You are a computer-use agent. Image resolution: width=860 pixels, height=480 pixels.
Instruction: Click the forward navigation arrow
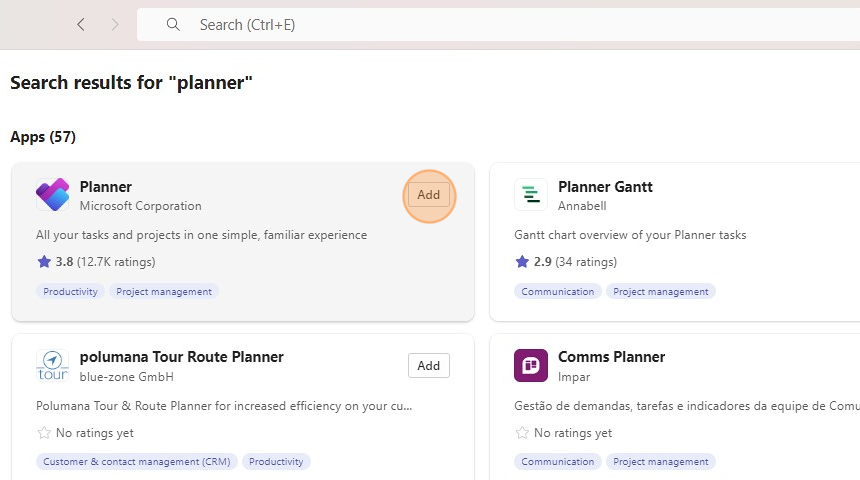pyautogui.click(x=115, y=24)
